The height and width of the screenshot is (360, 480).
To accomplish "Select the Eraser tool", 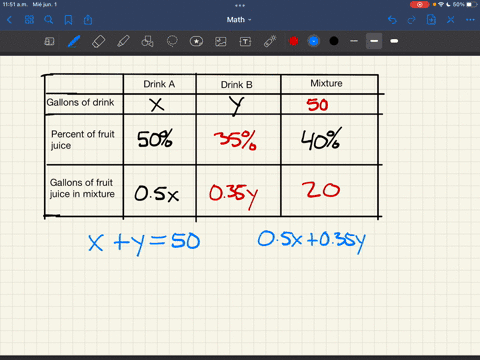I will [98, 41].
